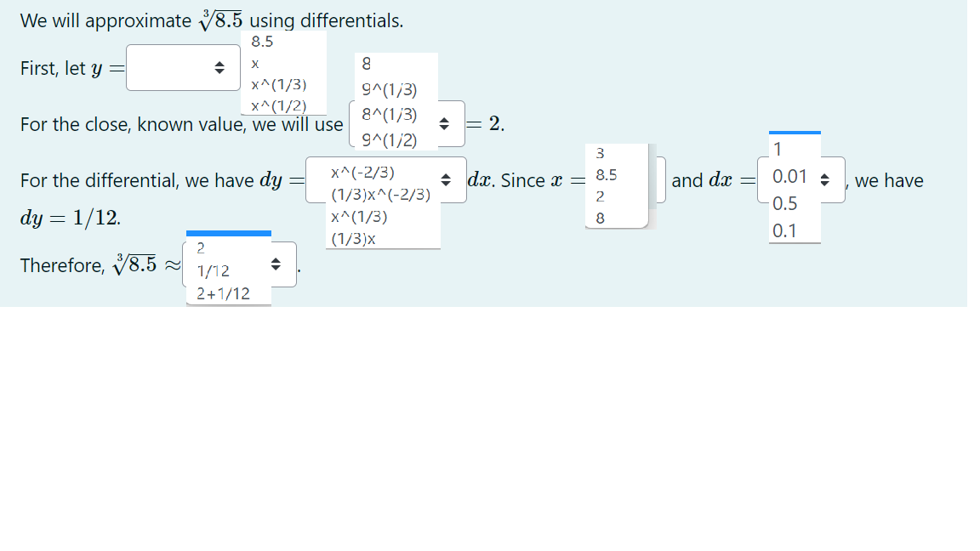980x551 pixels.
Task: Open the dx value dropdown
Action: coord(823,179)
